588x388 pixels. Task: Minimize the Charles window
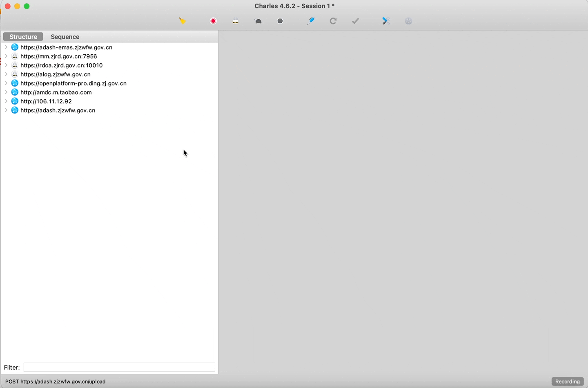coord(17,6)
